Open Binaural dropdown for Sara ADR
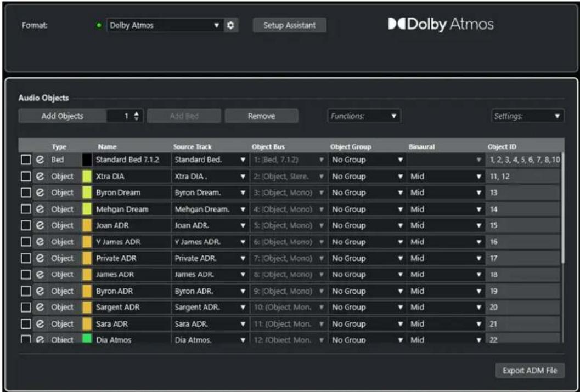 (x=446, y=324)
